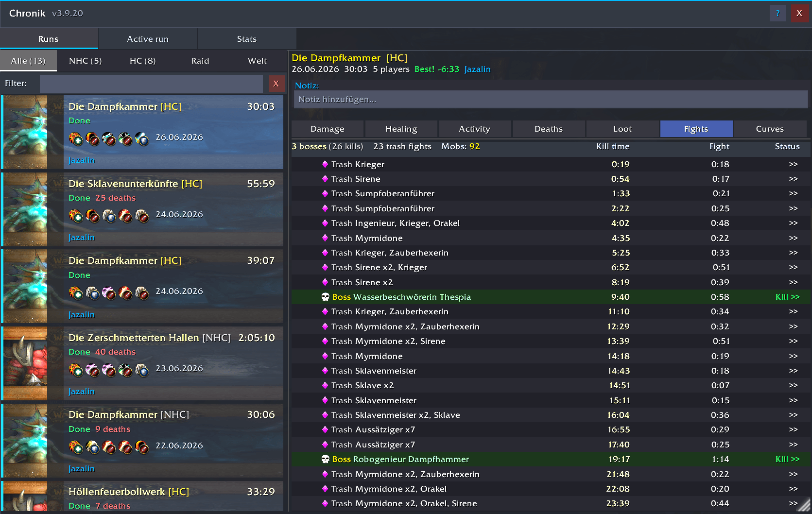Select tank icon in Die Sklavenunterkünfte run card
Screen dimensions: 812x514
(109, 216)
